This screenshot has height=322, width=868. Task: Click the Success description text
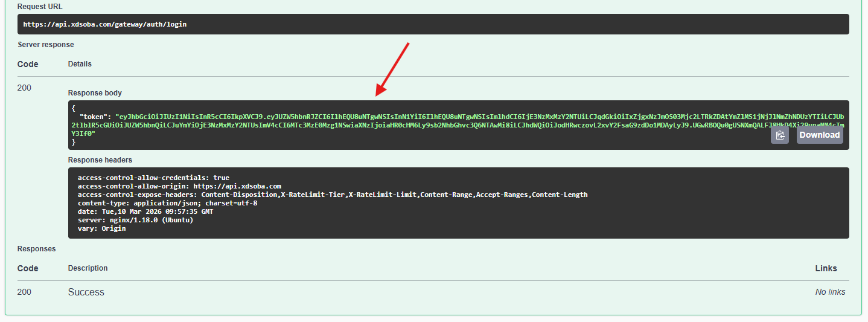(86, 292)
